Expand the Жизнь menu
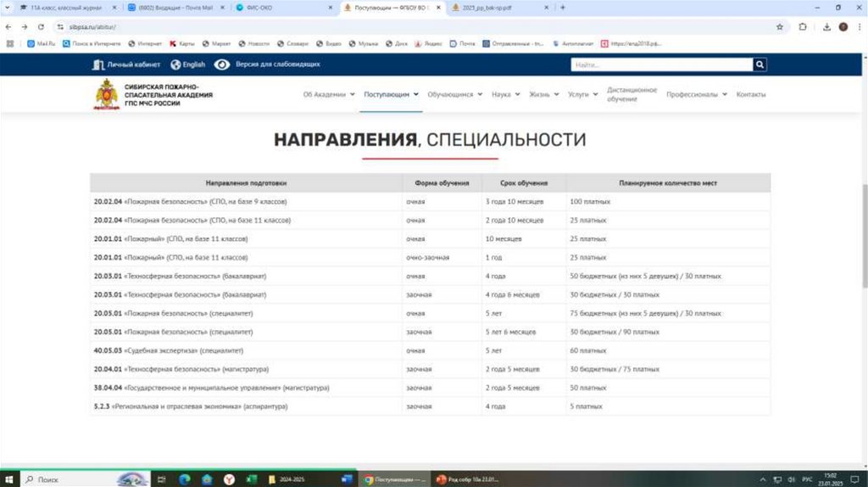Image resolution: width=868 pixels, height=487 pixels. click(543, 94)
